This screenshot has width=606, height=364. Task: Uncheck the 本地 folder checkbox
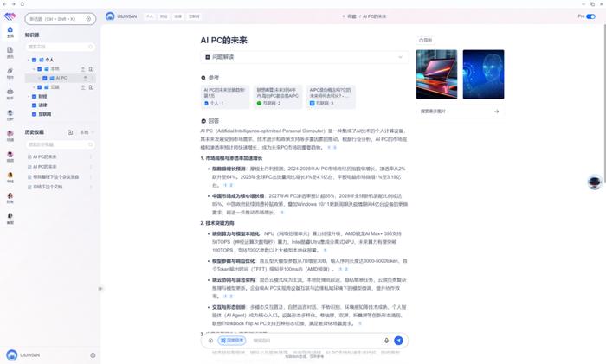point(40,69)
